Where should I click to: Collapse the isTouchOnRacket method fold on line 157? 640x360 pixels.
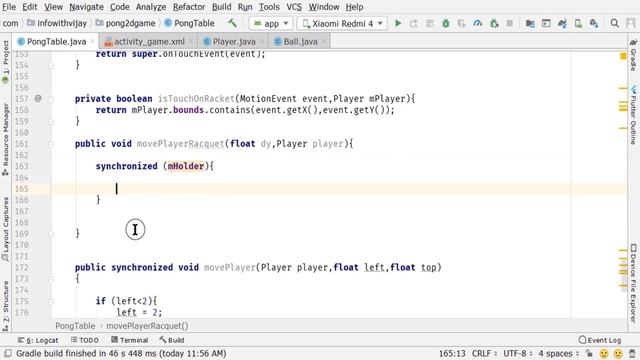coord(51,99)
